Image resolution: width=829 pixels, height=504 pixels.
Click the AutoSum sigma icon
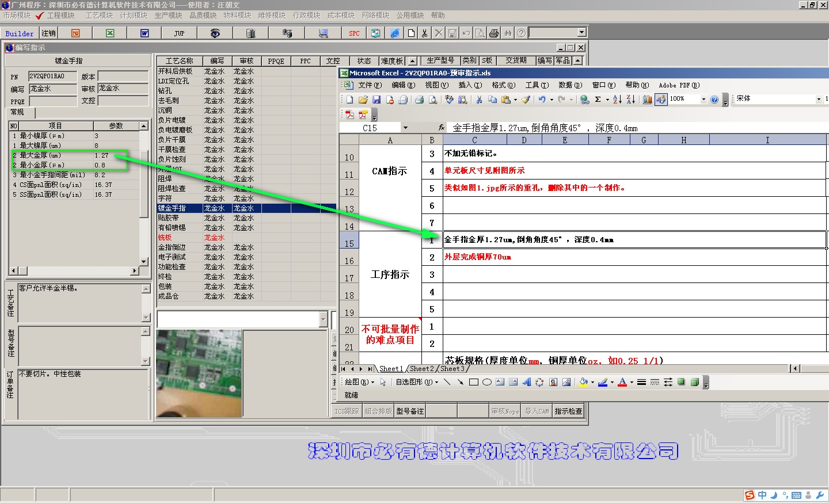(598, 100)
